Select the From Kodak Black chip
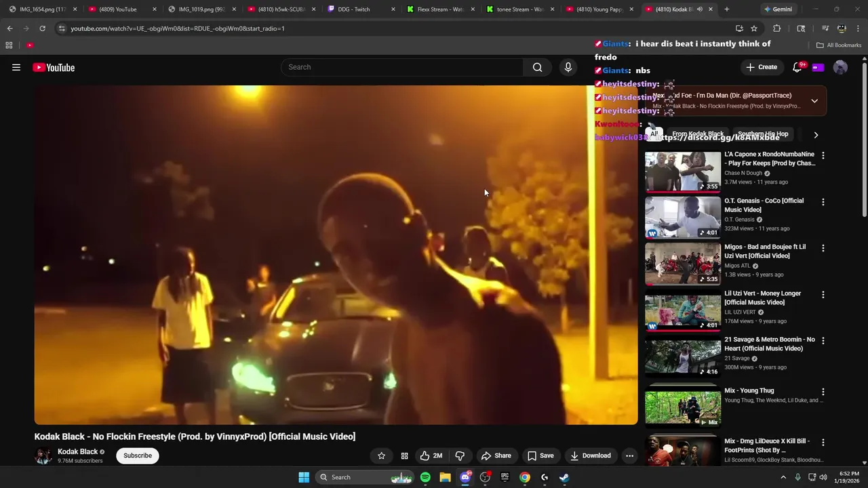868x488 pixels. click(x=697, y=134)
